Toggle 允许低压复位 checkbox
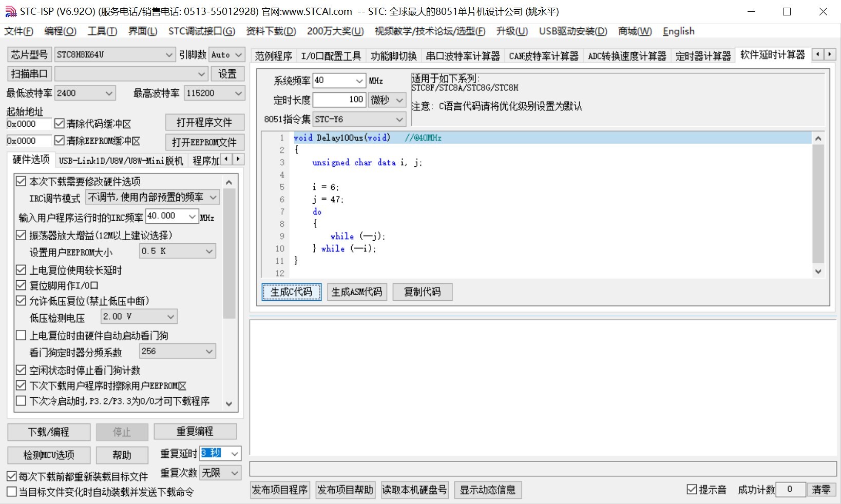This screenshot has height=504, width=841. click(21, 301)
